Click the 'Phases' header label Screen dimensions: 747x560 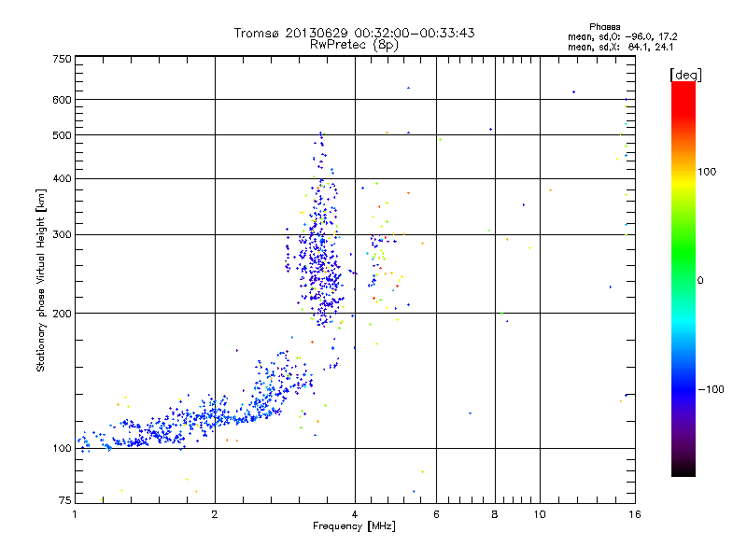click(x=604, y=27)
